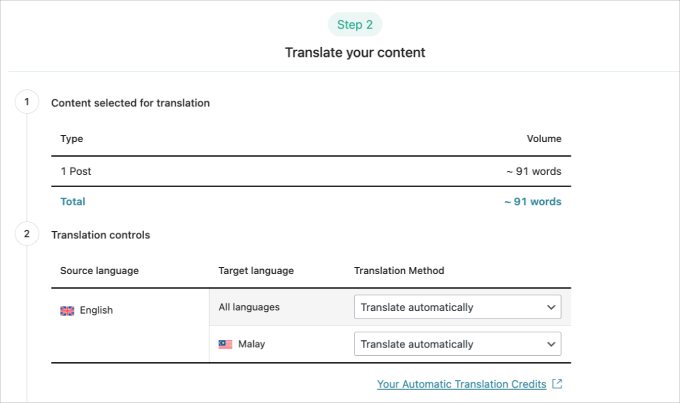
Task: Click the Malaysian flag icon beside Malay
Action: [x=225, y=344]
